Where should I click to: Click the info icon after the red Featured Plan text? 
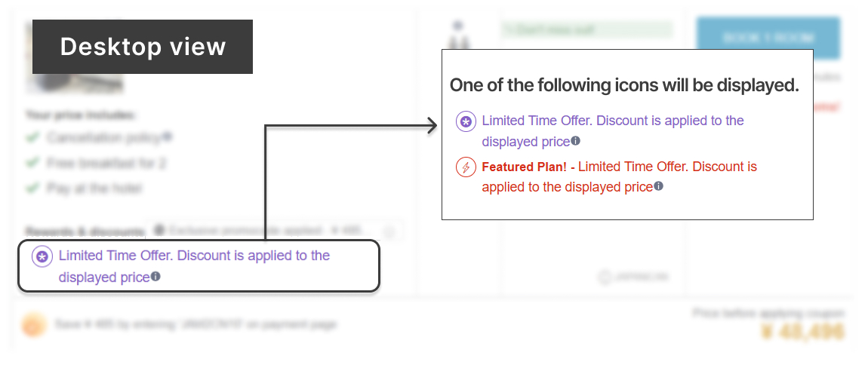click(658, 186)
